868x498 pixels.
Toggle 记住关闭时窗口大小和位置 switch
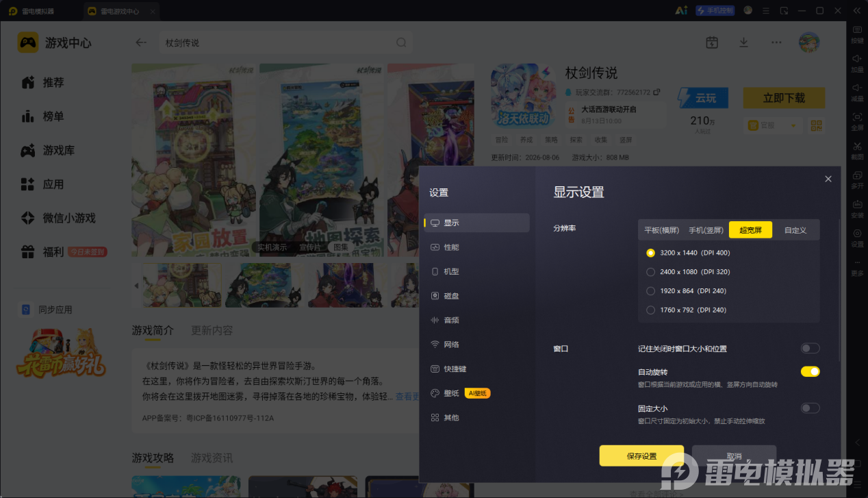810,349
